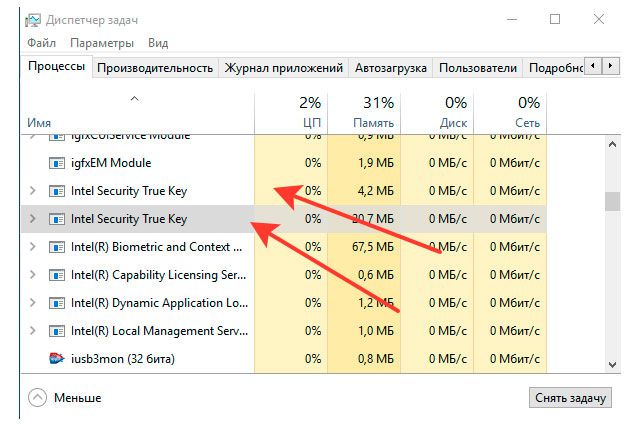Expand the Intel Security True Key row using 4,2 МБ
The image size is (637, 425).
click(x=33, y=191)
